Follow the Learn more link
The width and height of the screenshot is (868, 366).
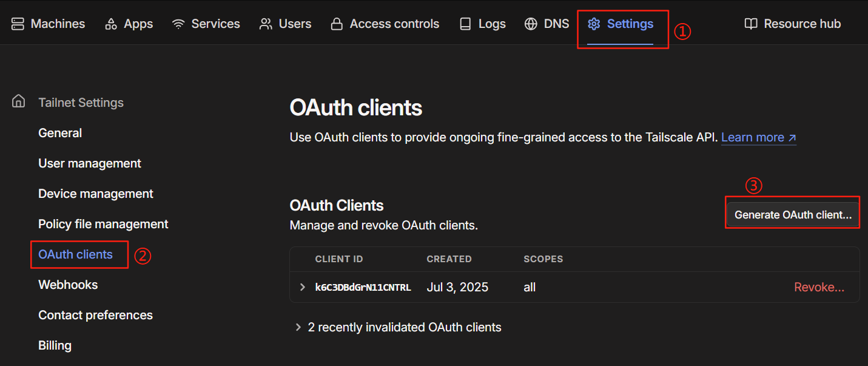coord(759,138)
